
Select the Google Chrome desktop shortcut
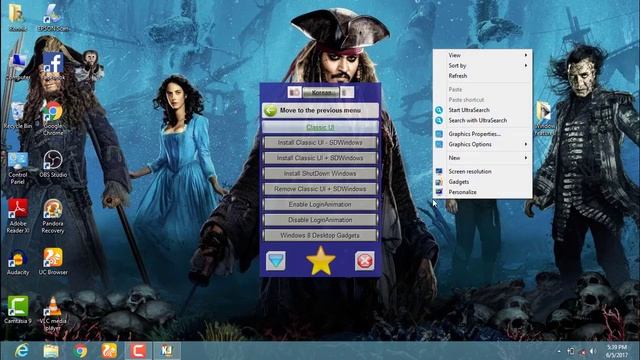tap(53, 118)
